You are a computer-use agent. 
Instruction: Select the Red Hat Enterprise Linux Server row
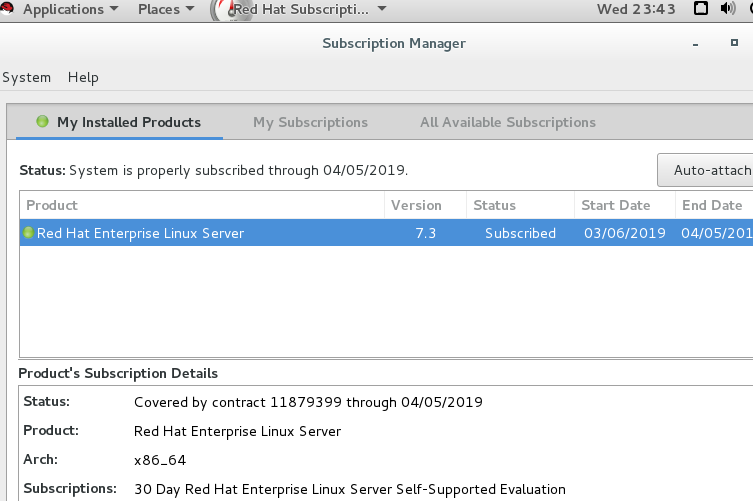coord(386,233)
